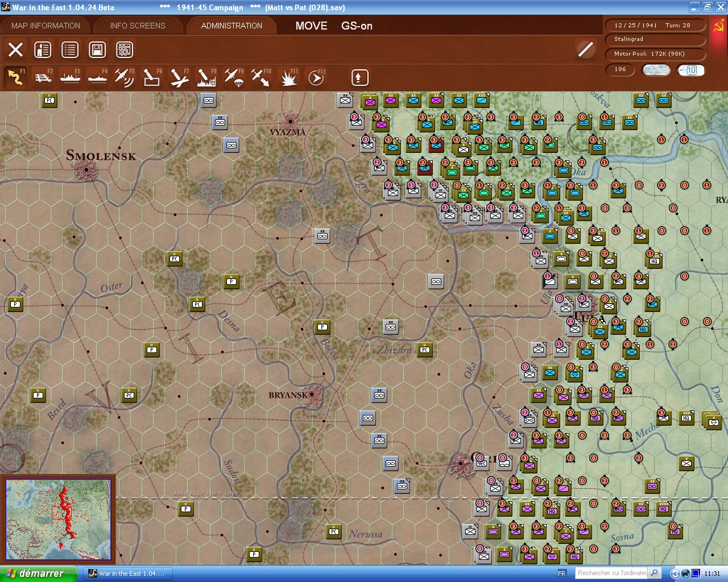Click the FR language indicator in the taskbar
Screen dimensions: 728x582
pyautogui.click(x=562, y=573)
